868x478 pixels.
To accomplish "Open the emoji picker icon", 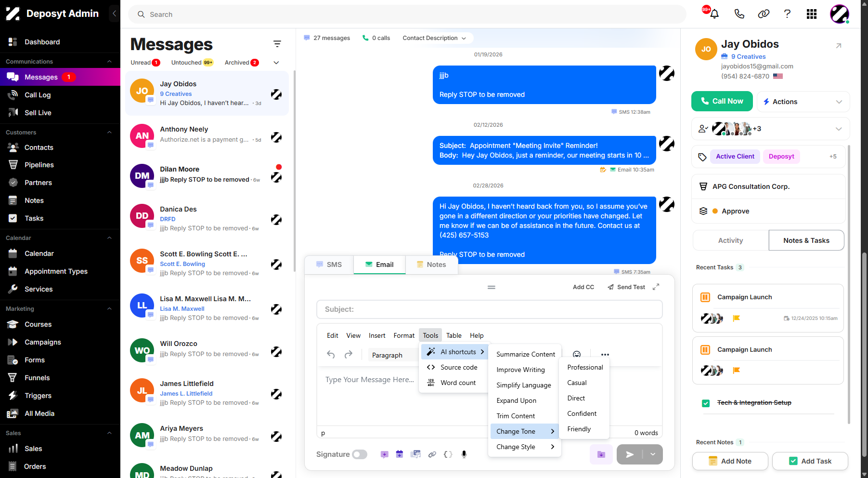I will coord(577,354).
